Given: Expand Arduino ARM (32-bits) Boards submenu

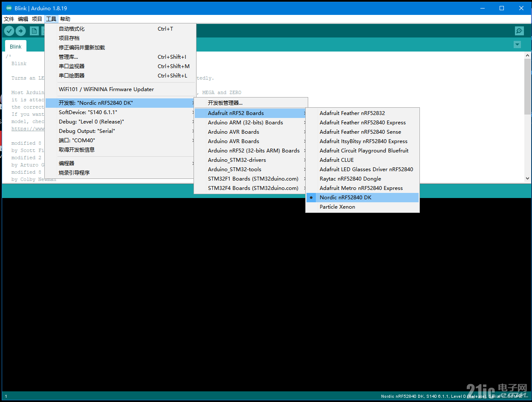Looking at the screenshot, I should pos(251,123).
